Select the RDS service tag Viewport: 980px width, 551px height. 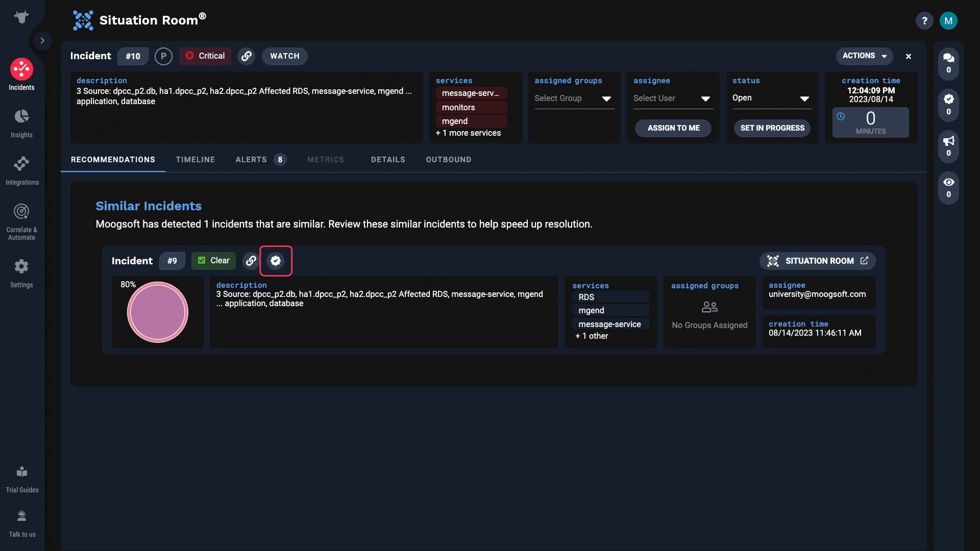[610, 297]
